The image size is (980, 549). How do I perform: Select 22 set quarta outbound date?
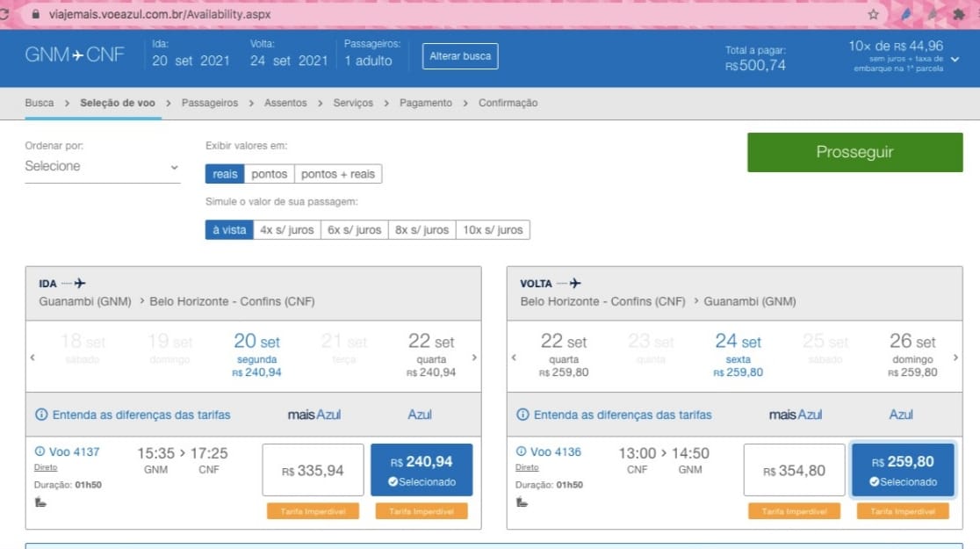pyautogui.click(x=431, y=355)
